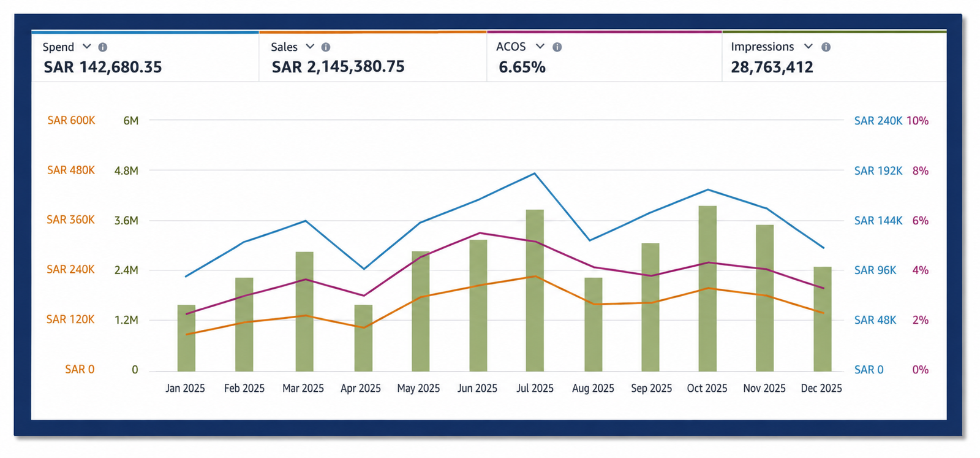Click the Mar 2025 impressions bar
This screenshot has width=980, height=458.
[304, 311]
